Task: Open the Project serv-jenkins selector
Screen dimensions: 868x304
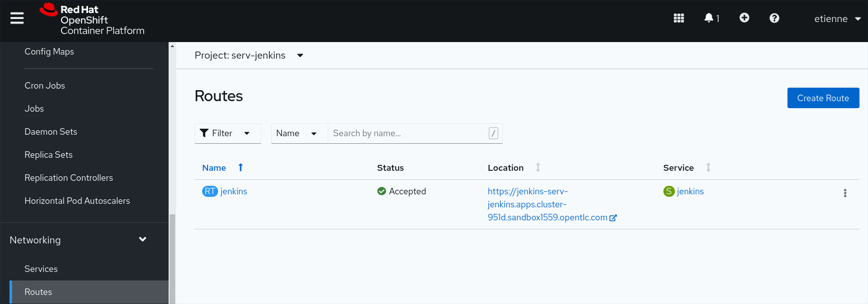Action: pyautogui.click(x=249, y=55)
